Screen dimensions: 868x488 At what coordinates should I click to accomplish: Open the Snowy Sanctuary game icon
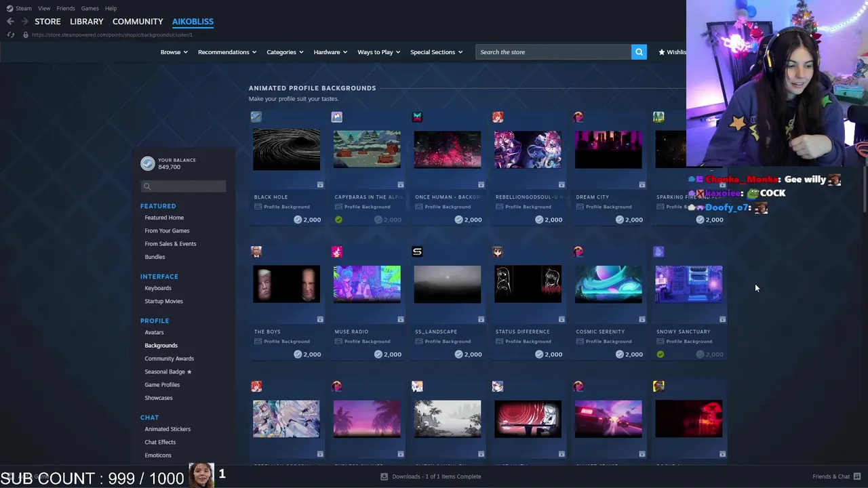tap(658, 252)
